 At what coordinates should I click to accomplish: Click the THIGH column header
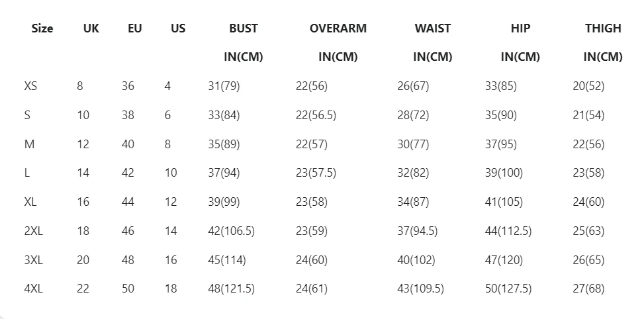click(x=603, y=28)
